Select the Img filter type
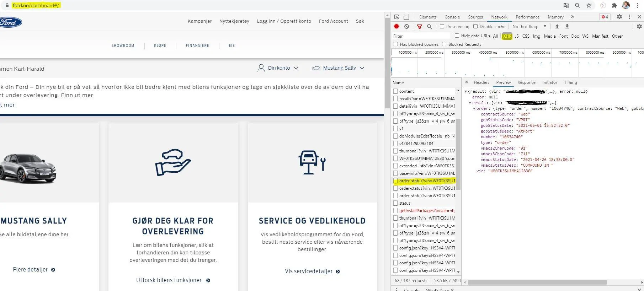 tap(537, 36)
